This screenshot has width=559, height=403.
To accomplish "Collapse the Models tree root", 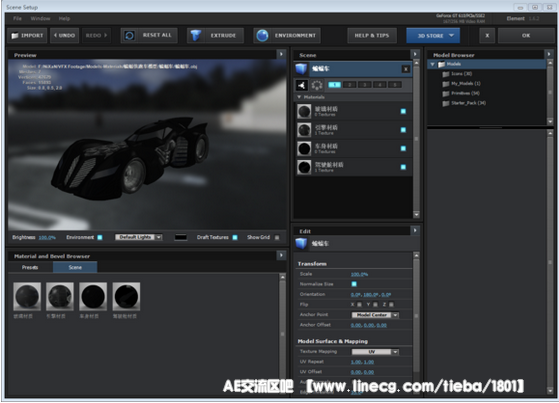I will (x=432, y=65).
